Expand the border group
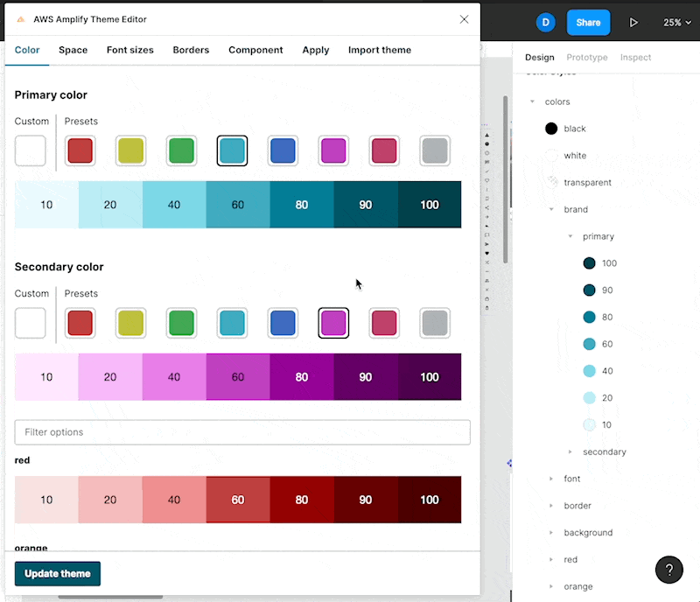Image resolution: width=700 pixels, height=602 pixels. (x=551, y=506)
